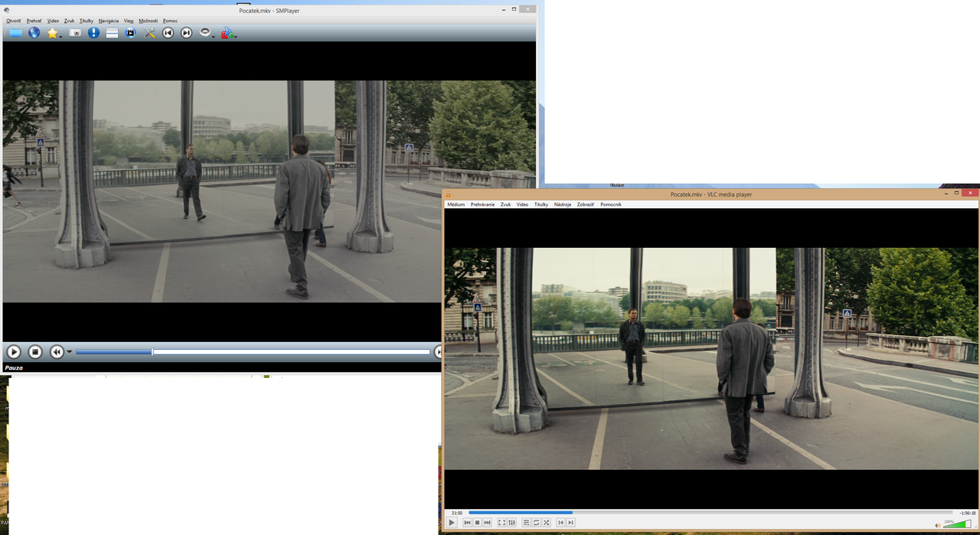Screen dimensions: 980x535
Task: Open SMPlayer View menu
Action: pos(129,21)
